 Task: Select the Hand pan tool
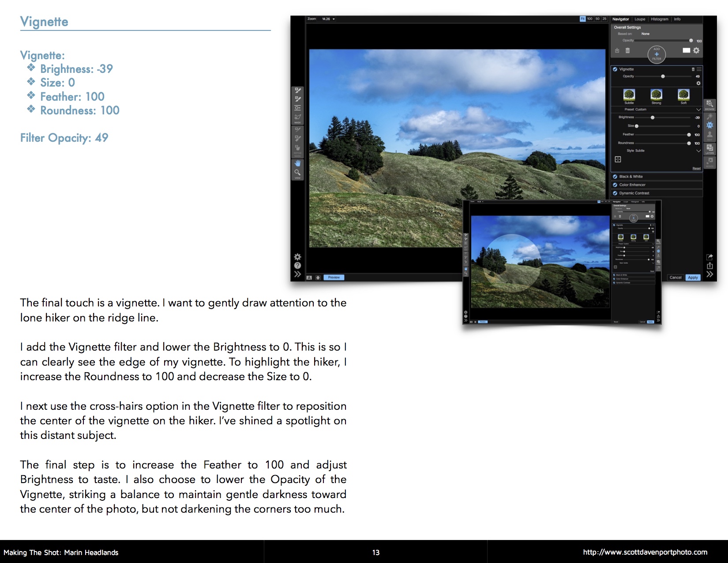298,163
